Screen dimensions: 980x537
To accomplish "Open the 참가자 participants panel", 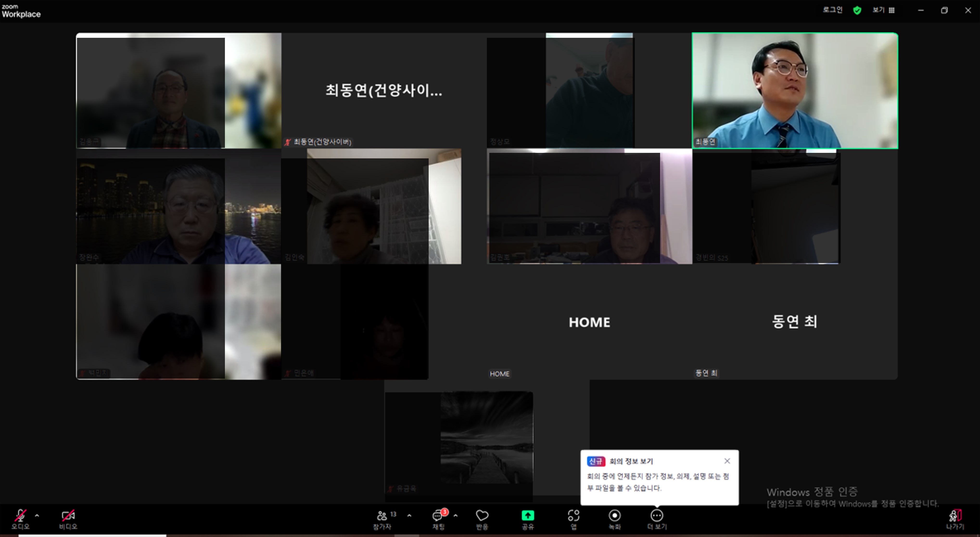I will tap(382, 520).
